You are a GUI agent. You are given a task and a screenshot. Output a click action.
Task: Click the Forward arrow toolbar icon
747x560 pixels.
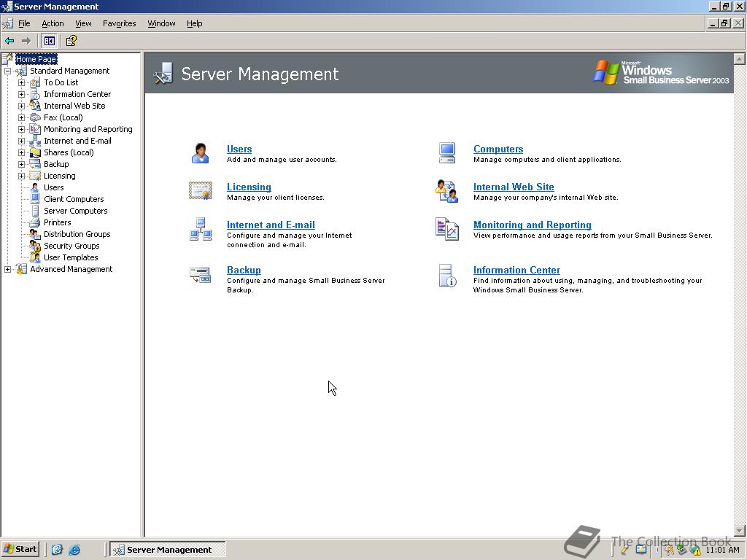pyautogui.click(x=26, y=41)
